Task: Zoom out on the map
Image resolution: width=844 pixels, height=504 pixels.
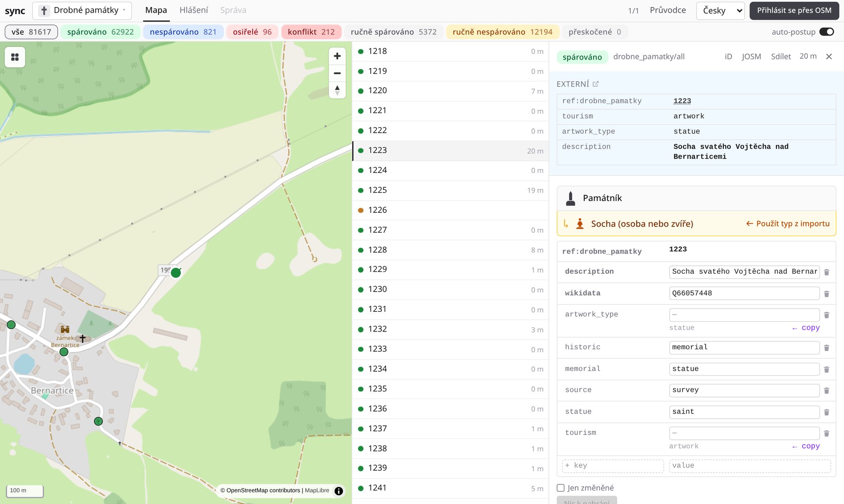Action: coord(337,73)
